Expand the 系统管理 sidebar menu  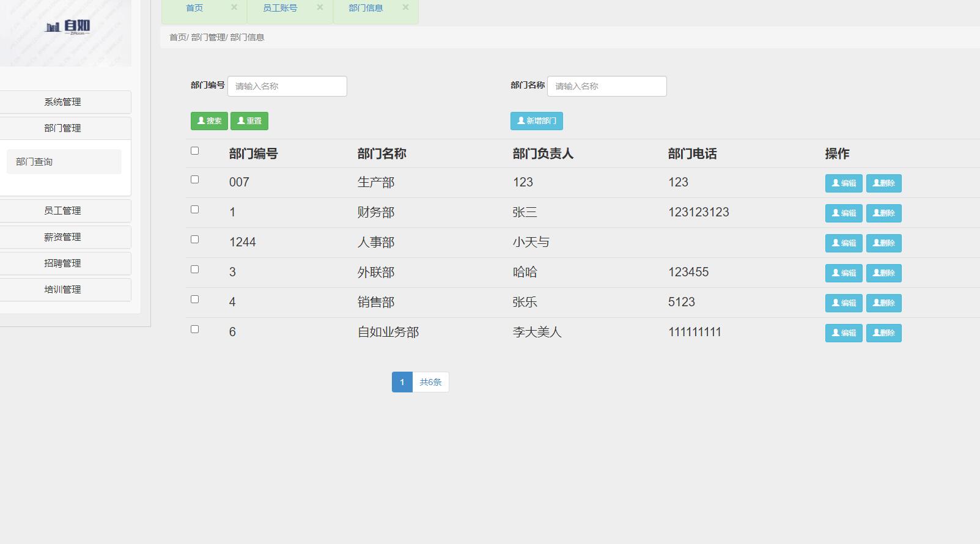pos(62,102)
